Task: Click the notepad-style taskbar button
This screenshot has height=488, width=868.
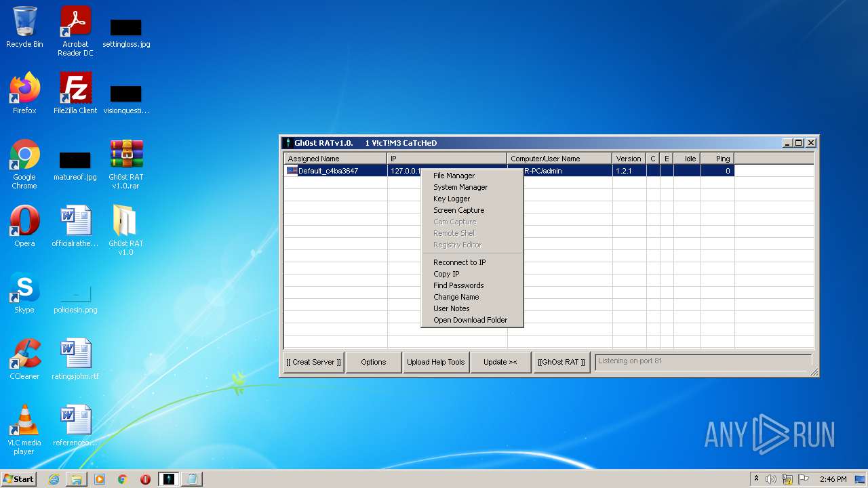Action: [192, 479]
